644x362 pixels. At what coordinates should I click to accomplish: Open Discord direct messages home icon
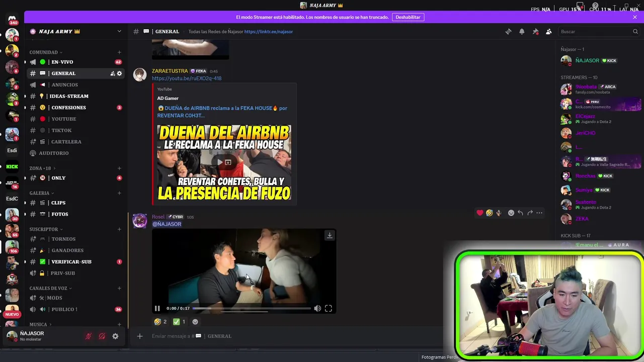click(12, 19)
